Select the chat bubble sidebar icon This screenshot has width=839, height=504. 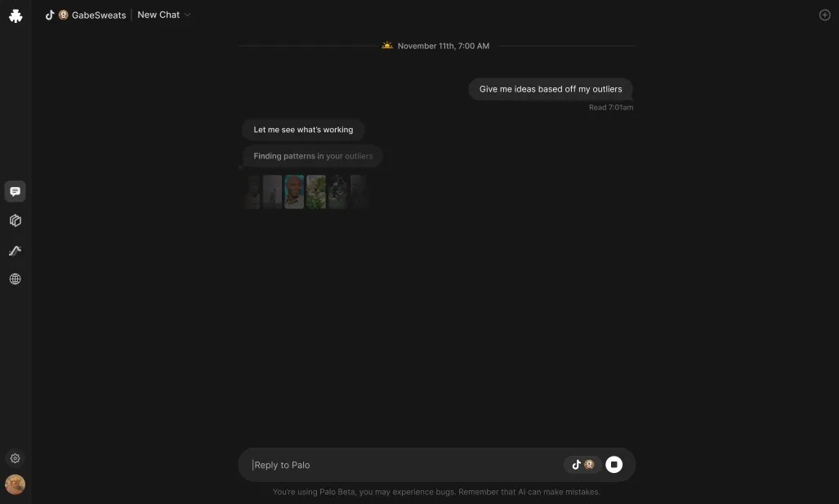tap(15, 191)
